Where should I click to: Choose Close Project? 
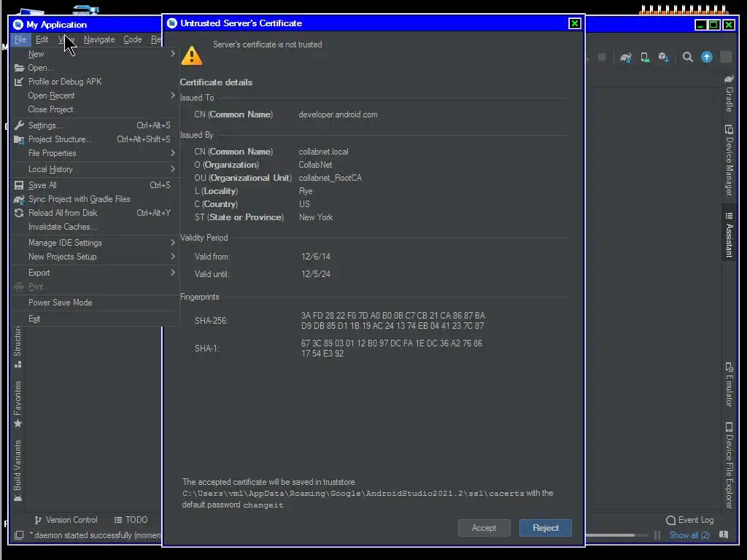tap(95, 109)
